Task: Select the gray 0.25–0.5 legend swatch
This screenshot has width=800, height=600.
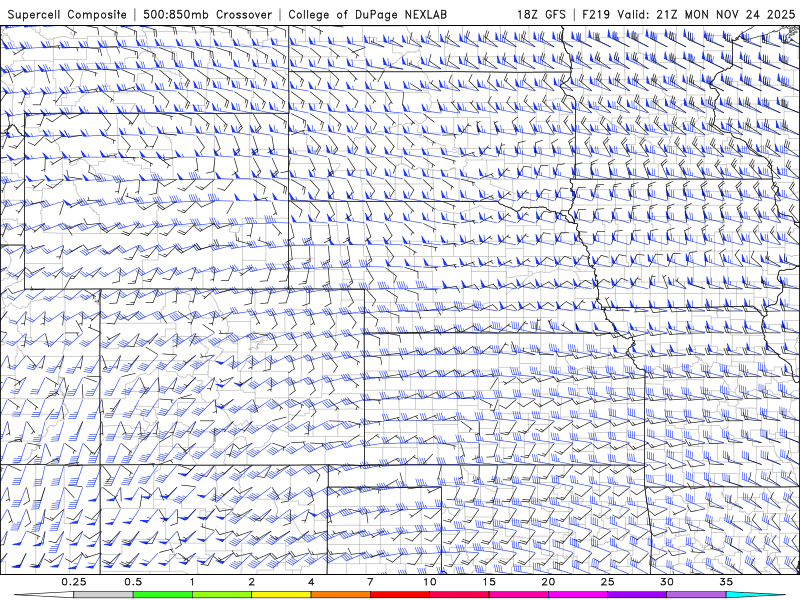Action: click(x=103, y=595)
